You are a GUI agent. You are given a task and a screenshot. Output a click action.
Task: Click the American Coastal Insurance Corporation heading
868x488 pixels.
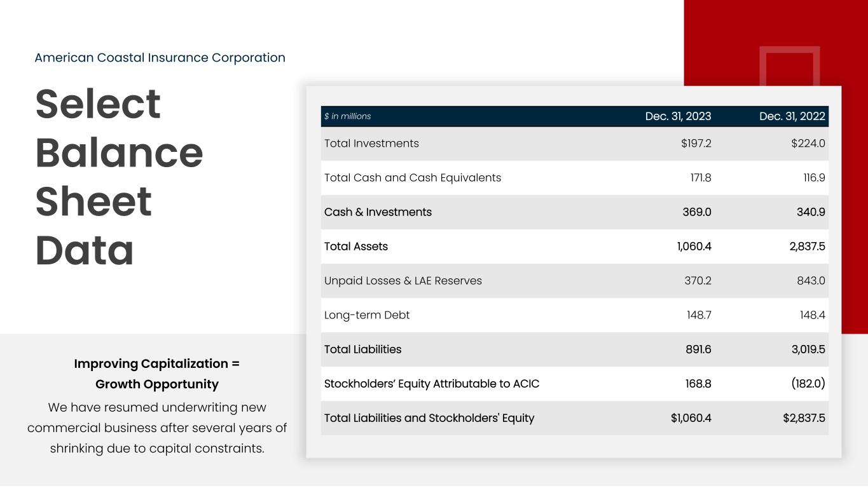pos(160,58)
